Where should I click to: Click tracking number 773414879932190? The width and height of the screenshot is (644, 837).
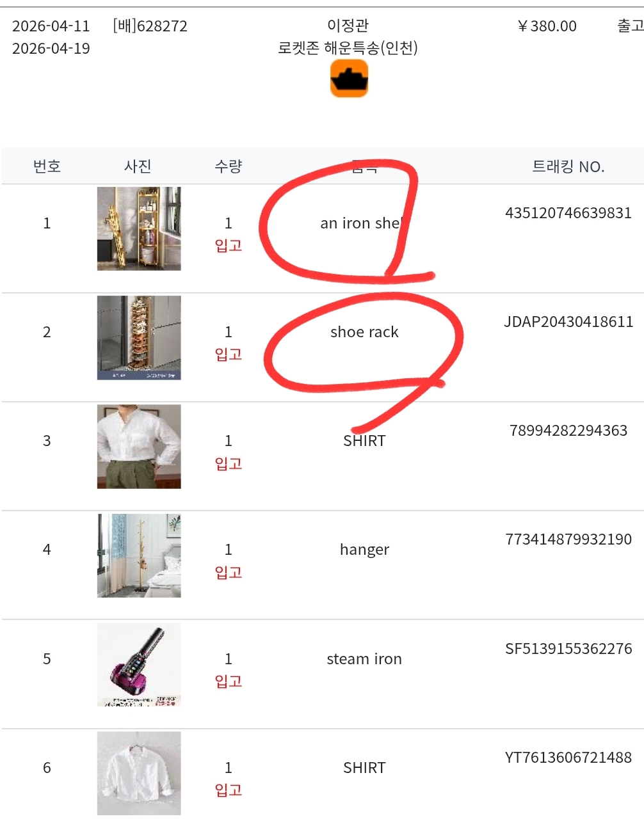(x=568, y=539)
